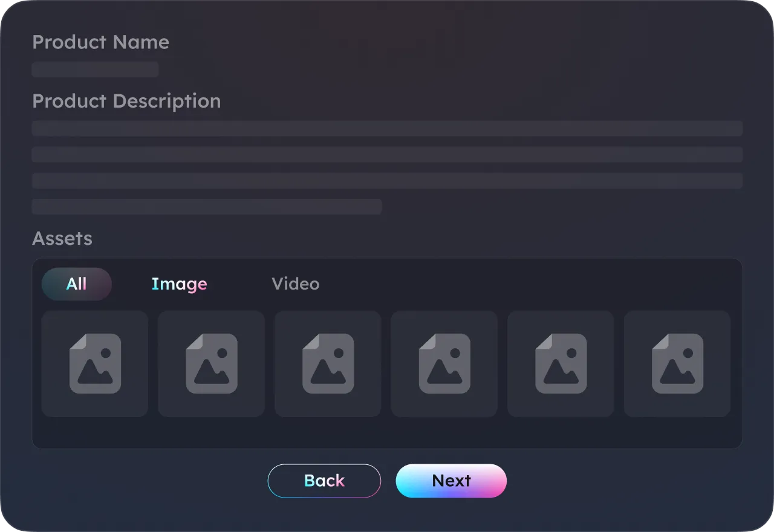Click the second Product Description line
The height and width of the screenshot is (532, 774).
pyautogui.click(x=387, y=154)
